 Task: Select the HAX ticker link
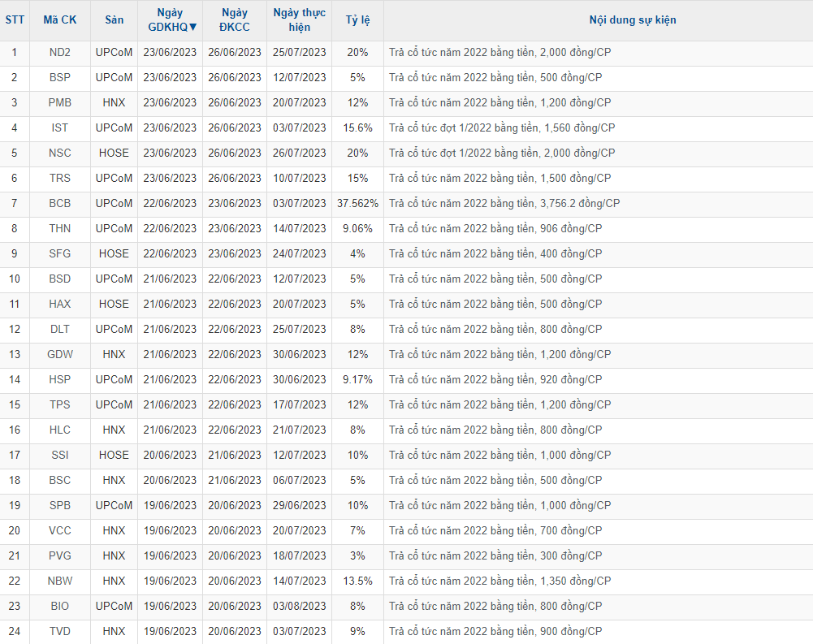click(x=59, y=304)
